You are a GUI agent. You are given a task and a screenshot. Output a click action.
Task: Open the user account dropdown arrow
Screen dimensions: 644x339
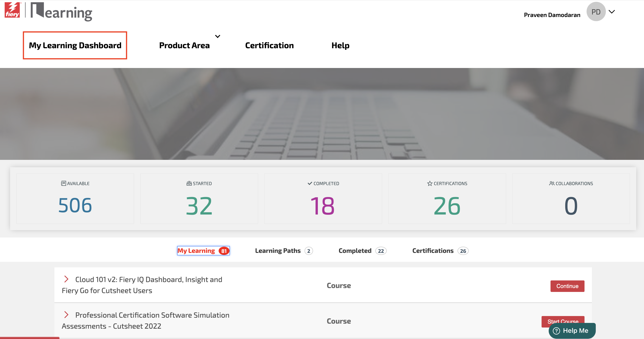coord(611,12)
